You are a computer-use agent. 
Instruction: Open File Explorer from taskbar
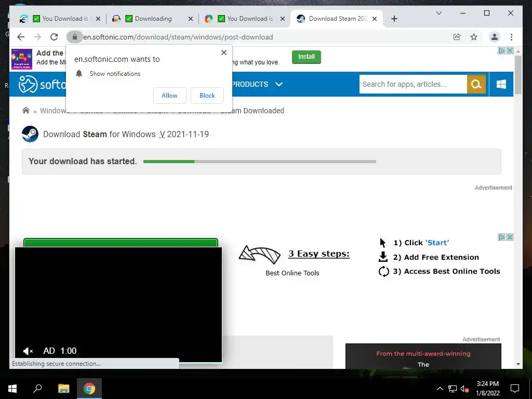(x=63, y=389)
